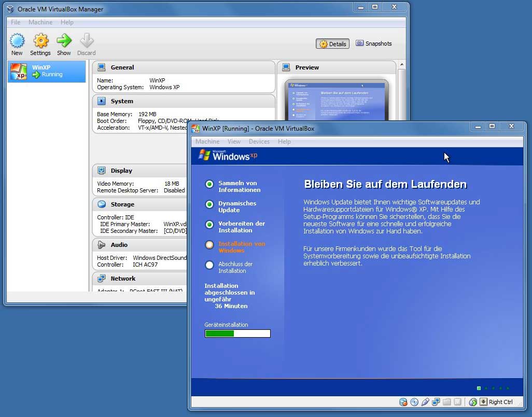
Task: Click hard disk activity icon in status bar
Action: tap(403, 402)
